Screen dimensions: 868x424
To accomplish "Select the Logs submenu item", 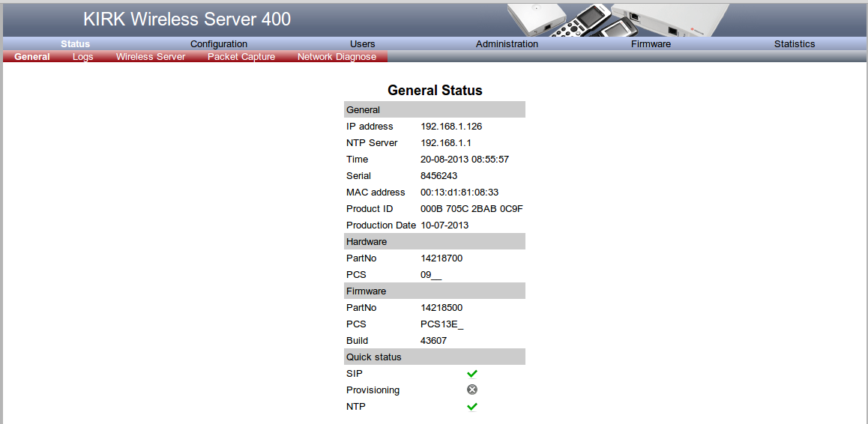I will click(83, 56).
